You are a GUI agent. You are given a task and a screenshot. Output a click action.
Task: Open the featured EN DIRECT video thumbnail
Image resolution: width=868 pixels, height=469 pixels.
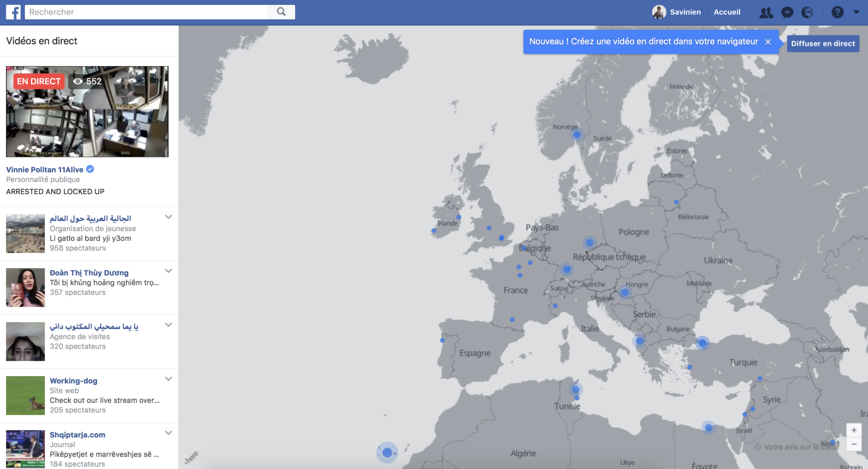pos(87,112)
